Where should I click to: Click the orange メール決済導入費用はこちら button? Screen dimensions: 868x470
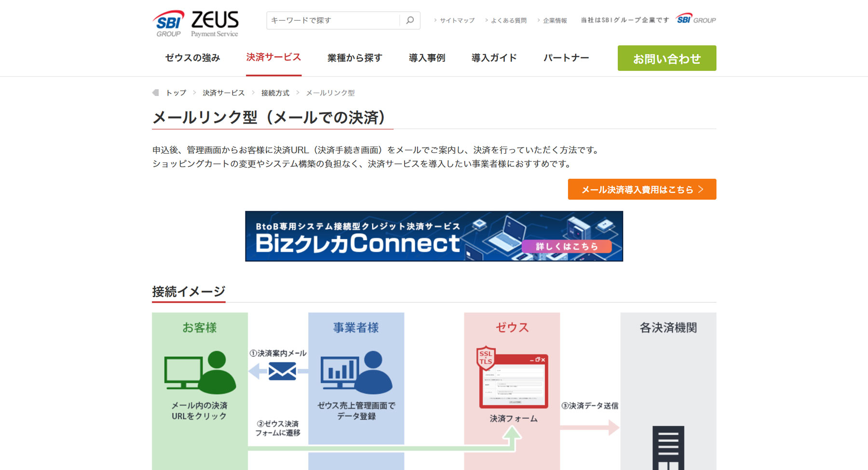642,189
